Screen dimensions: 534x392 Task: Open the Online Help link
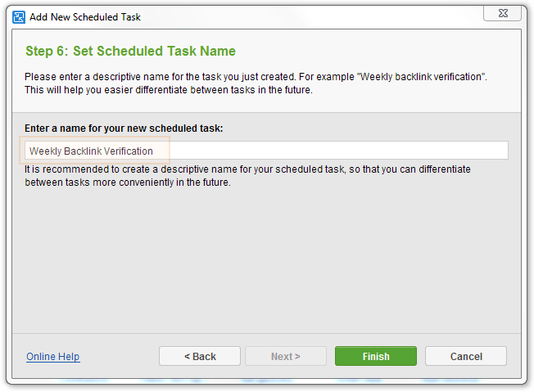coord(53,356)
